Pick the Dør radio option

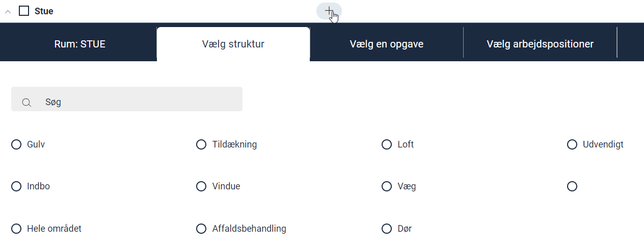click(x=387, y=229)
